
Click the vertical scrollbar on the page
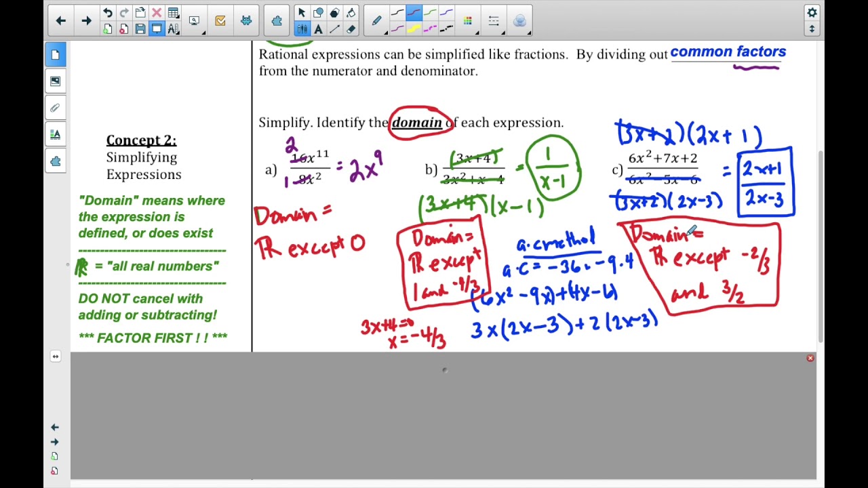(821, 247)
